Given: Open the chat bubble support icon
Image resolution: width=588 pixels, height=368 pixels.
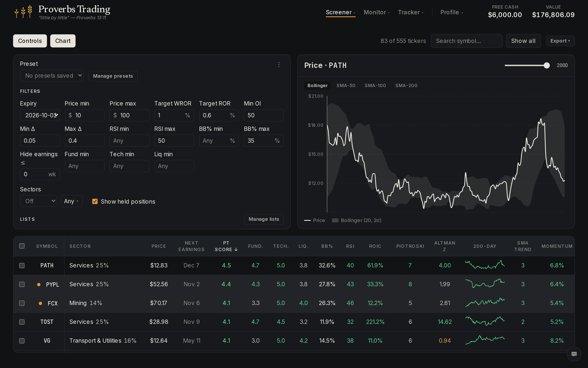Looking at the screenshot, I should tap(574, 354).
